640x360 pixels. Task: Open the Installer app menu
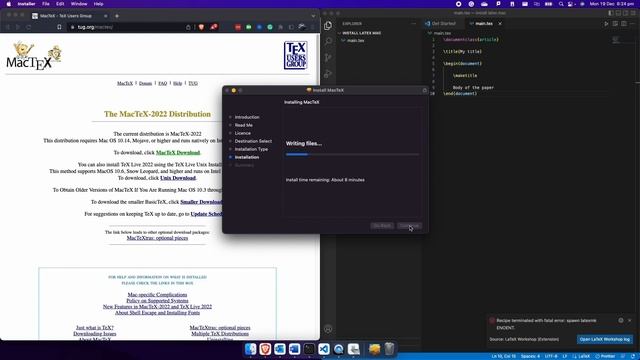click(26, 4)
